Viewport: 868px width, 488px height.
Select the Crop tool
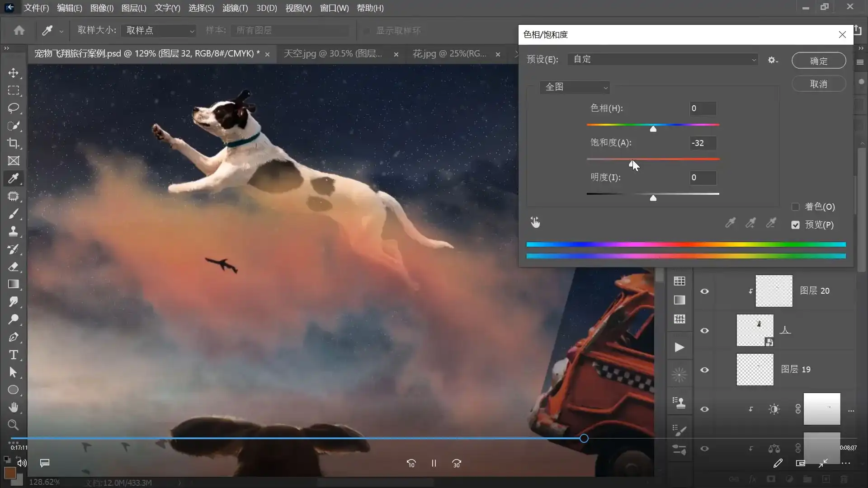(14, 143)
